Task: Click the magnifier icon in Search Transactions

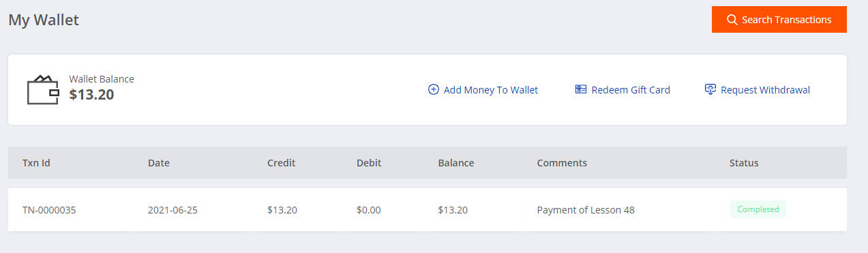Action: (732, 20)
